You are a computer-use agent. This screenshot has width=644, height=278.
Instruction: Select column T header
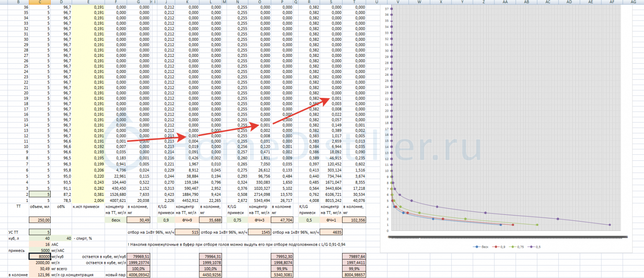354,2
